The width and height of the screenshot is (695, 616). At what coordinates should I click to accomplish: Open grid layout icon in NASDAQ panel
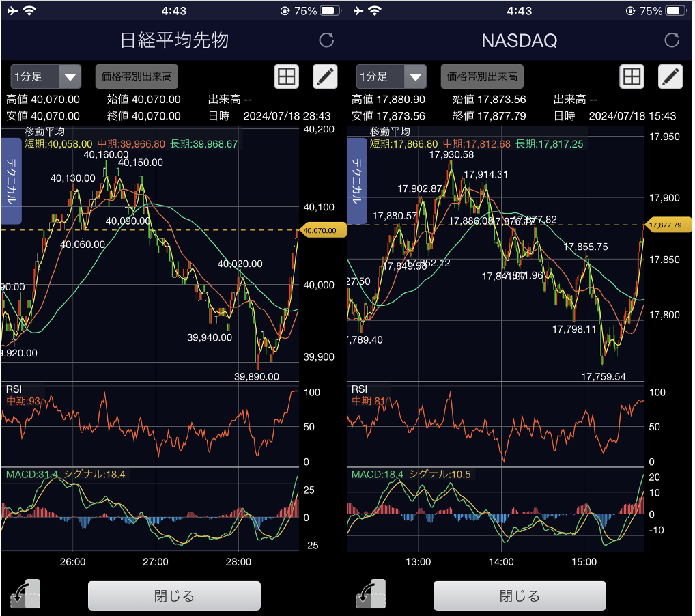(x=632, y=76)
